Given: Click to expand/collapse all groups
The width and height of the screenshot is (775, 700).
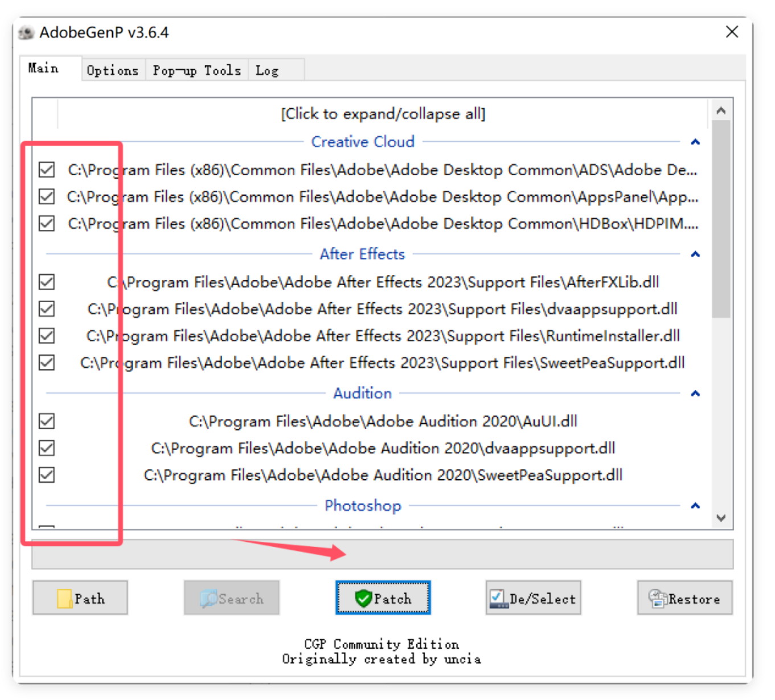Looking at the screenshot, I should pos(383,114).
